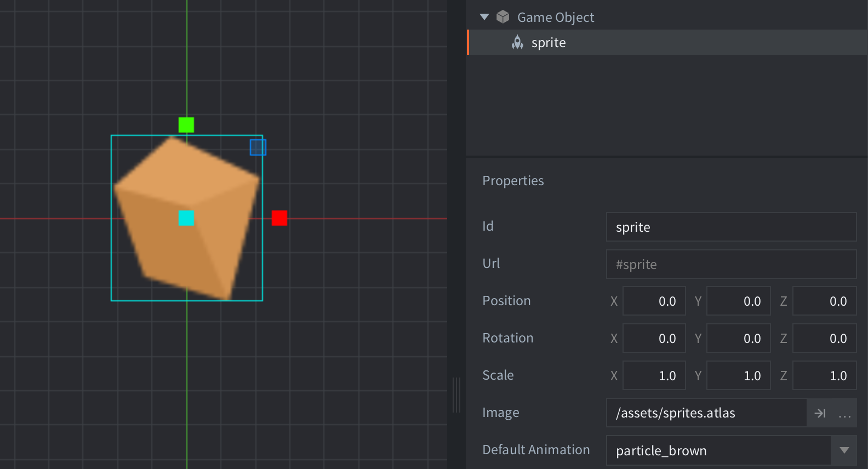Click the green Y-axis move handle
Image resolution: width=868 pixels, height=469 pixels.
tap(186, 125)
